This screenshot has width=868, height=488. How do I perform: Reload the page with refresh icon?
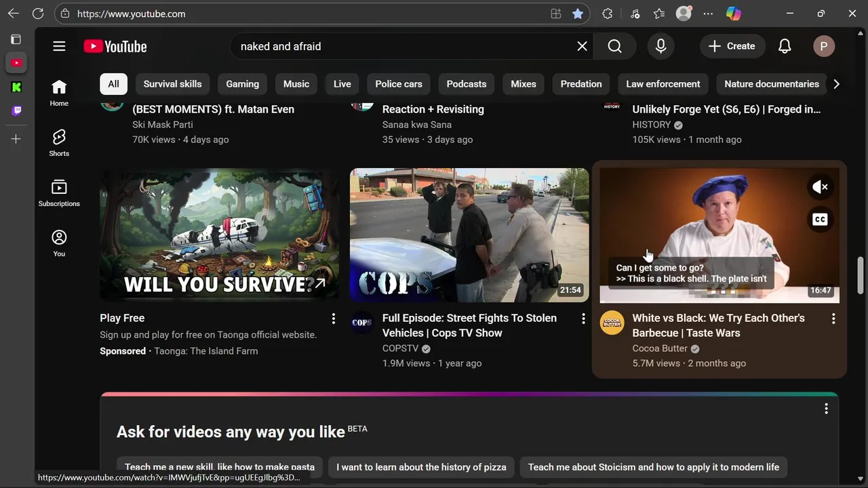[x=38, y=14]
